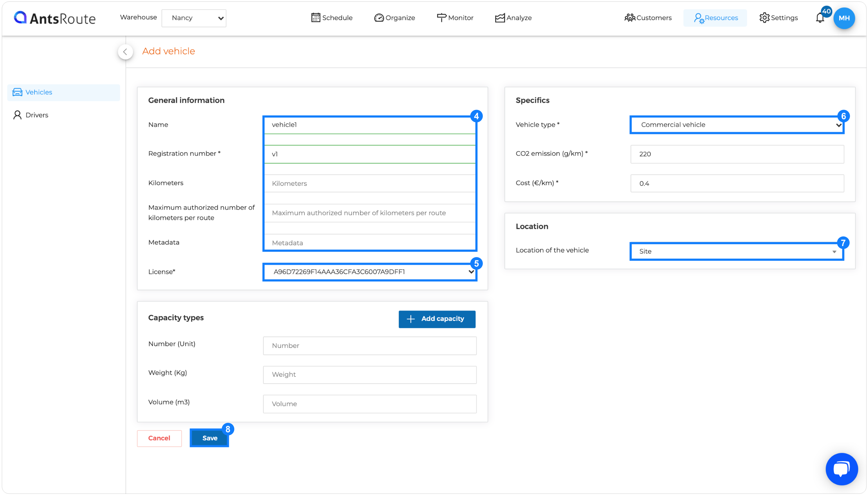Click the Number (Unit) capacity field
Screen dimensions: 868x495
tap(370, 345)
